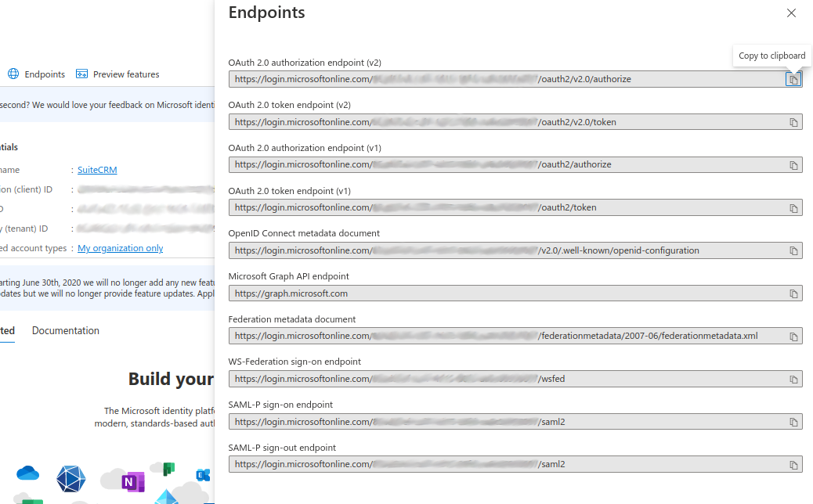The height and width of the screenshot is (504, 813).
Task: Copy the SAML-P sign-out endpoint
Action: tap(793, 463)
